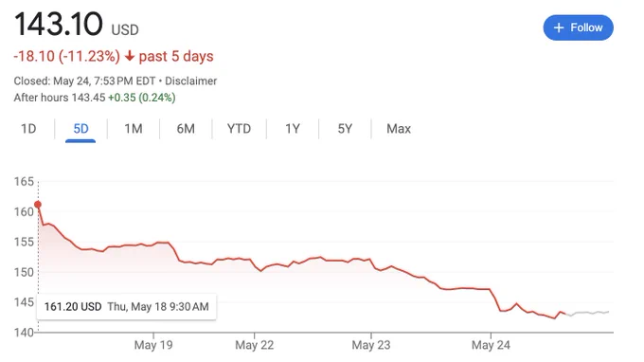
Task: Select the 5D time range tab
Action: (80, 129)
